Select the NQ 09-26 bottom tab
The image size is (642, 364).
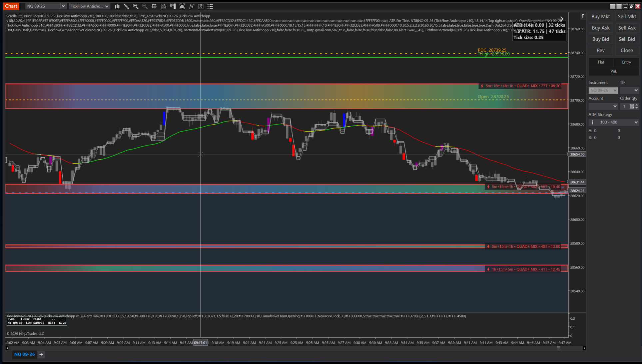(24, 354)
